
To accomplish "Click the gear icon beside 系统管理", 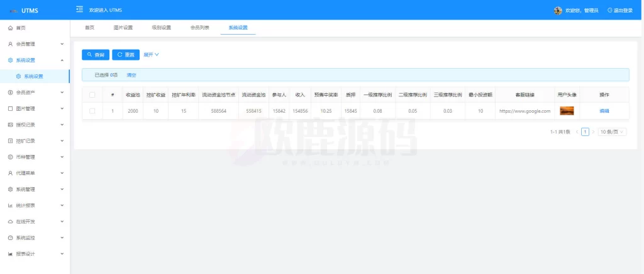I will click(10, 189).
